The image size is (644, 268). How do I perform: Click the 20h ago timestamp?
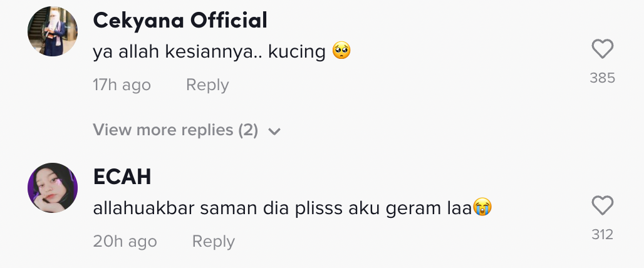click(x=125, y=242)
